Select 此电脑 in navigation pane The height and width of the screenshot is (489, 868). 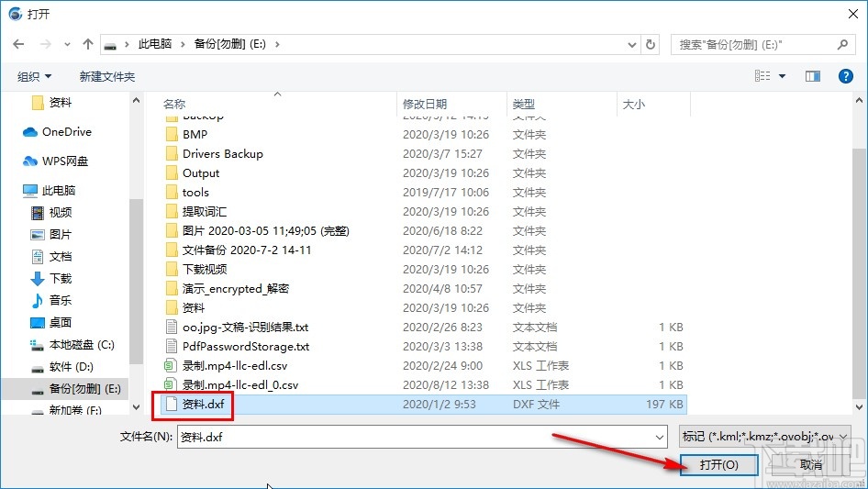tap(50, 191)
